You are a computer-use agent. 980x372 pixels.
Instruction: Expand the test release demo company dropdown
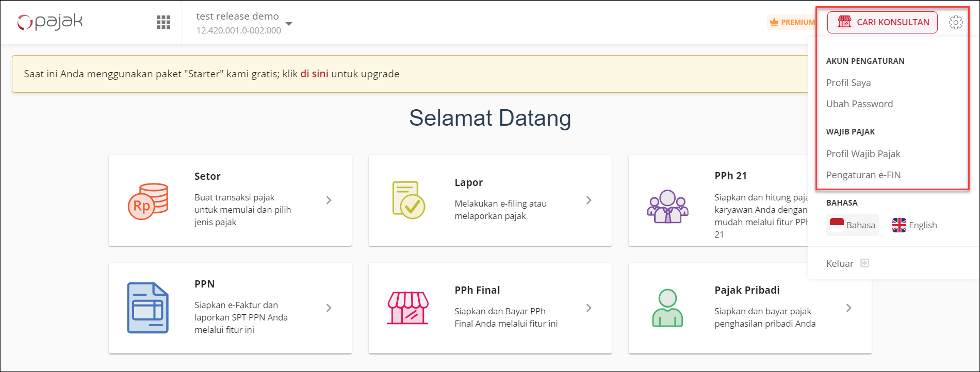(289, 24)
